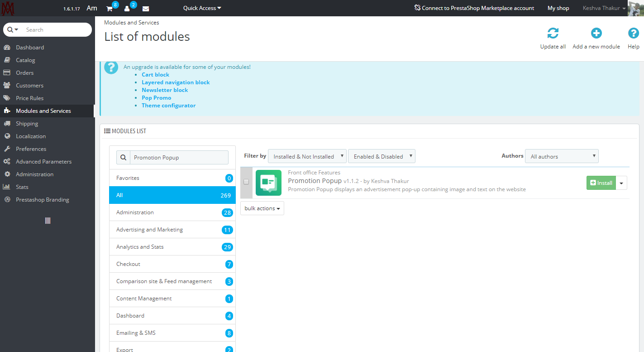Open the messages envelope icon
Screen dimensions: 644x352
coord(146,9)
